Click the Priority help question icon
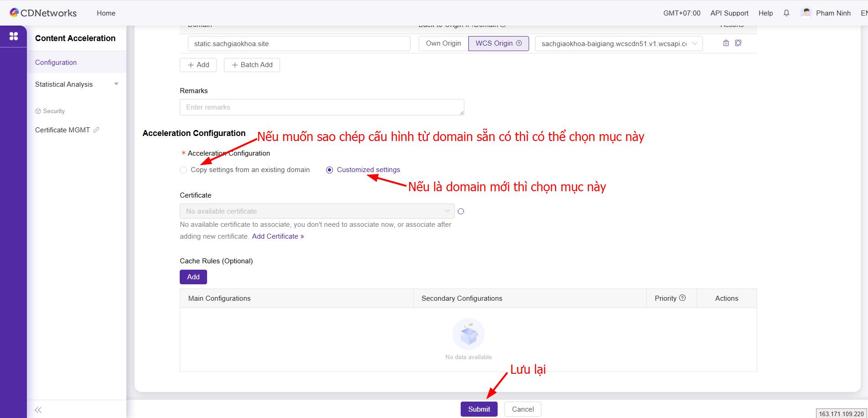The width and height of the screenshot is (868, 418). tap(682, 298)
